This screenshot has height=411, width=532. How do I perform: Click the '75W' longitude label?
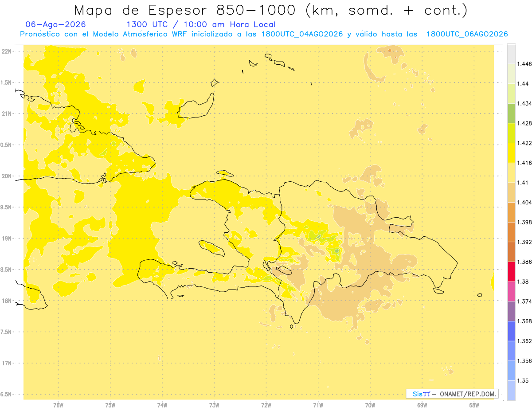pyautogui.click(x=110, y=405)
